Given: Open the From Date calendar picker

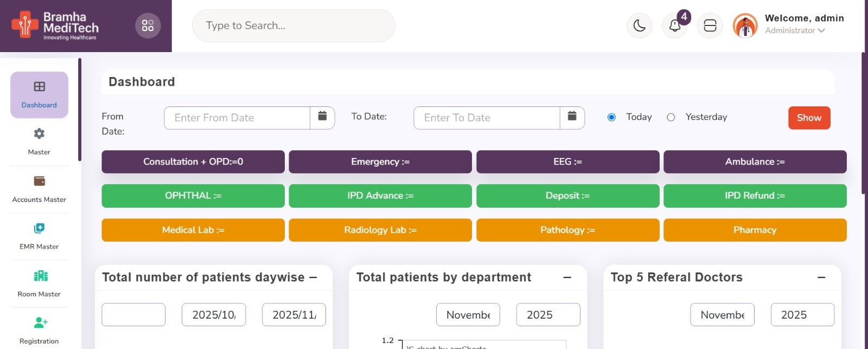Looking at the screenshot, I should point(322,117).
